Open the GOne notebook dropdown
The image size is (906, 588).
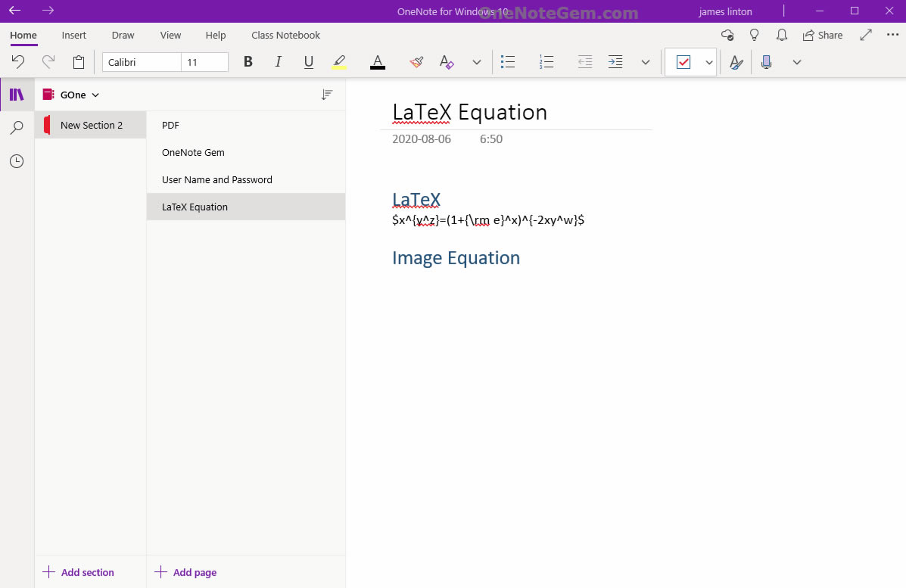(x=95, y=95)
